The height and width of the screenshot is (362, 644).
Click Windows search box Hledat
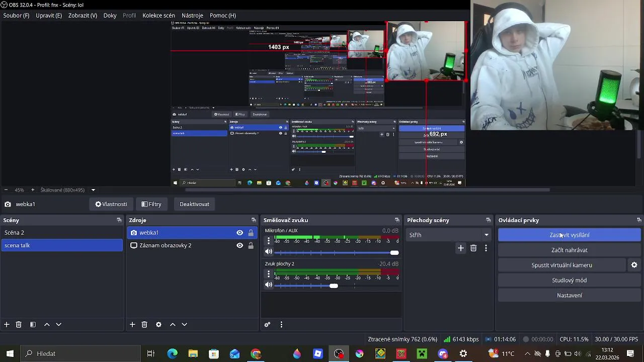point(81,353)
